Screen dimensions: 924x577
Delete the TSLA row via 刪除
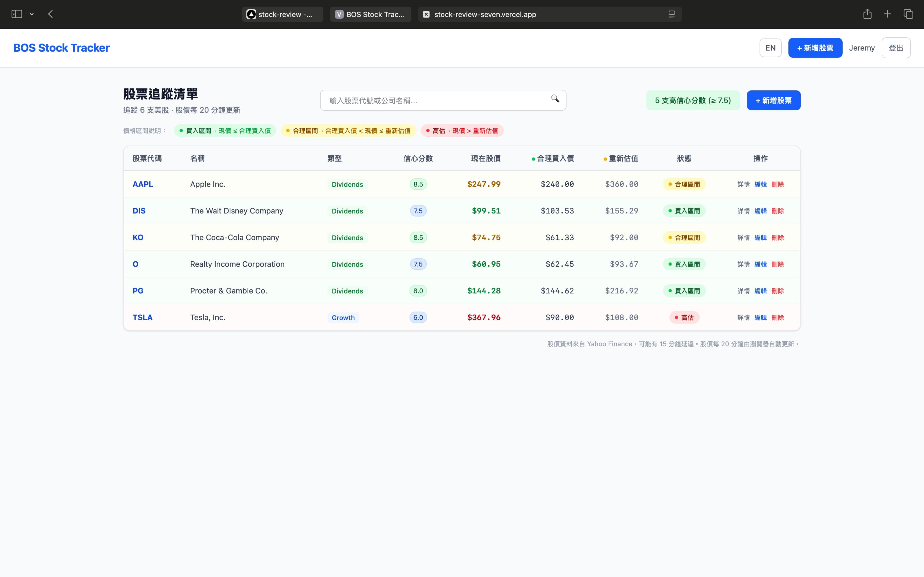(x=777, y=318)
